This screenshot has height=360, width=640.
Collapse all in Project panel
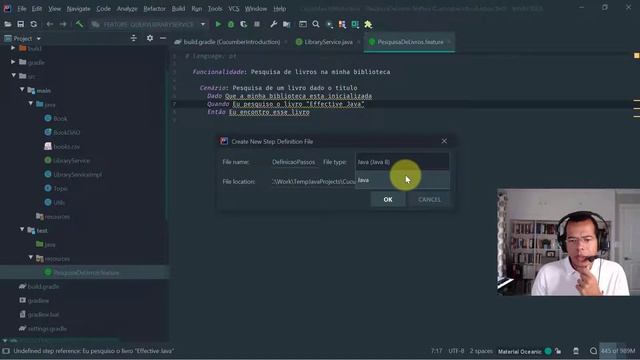133,38
